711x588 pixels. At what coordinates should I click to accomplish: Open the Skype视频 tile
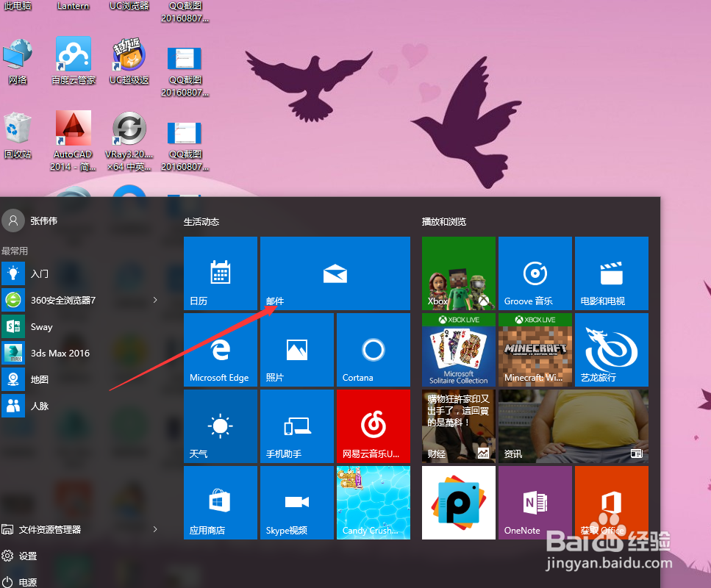(297, 502)
